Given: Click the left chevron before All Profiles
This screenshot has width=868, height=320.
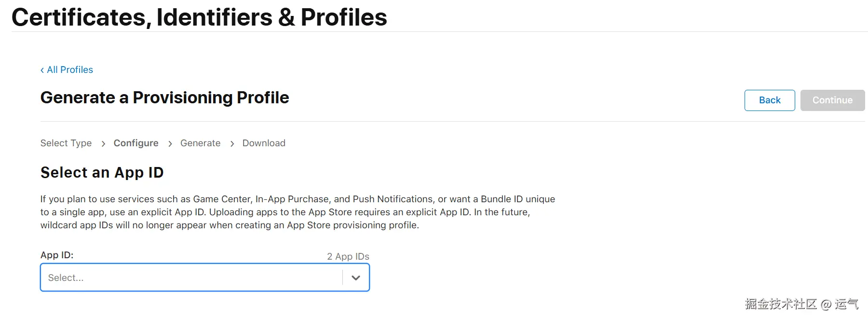Looking at the screenshot, I should [42, 70].
